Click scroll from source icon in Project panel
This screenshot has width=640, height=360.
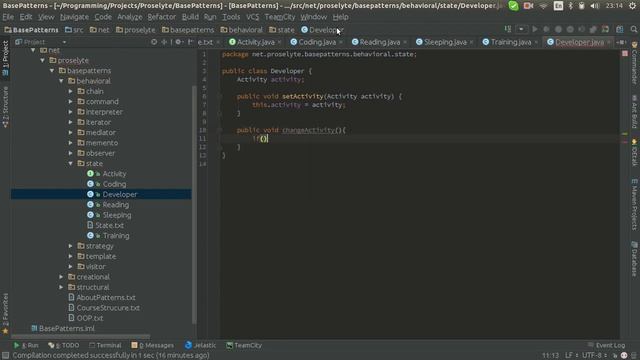tap(154, 42)
